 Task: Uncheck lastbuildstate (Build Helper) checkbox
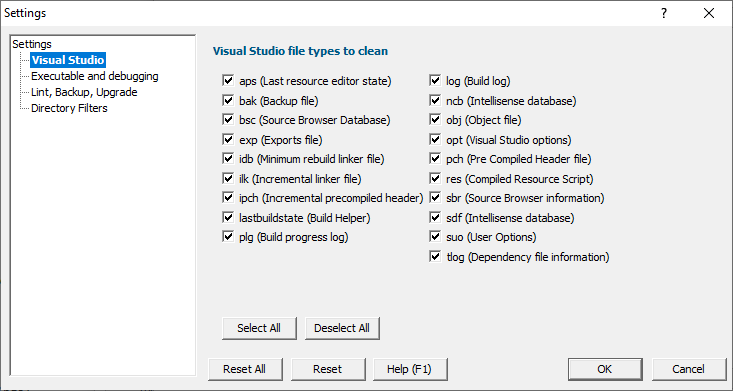(228, 217)
